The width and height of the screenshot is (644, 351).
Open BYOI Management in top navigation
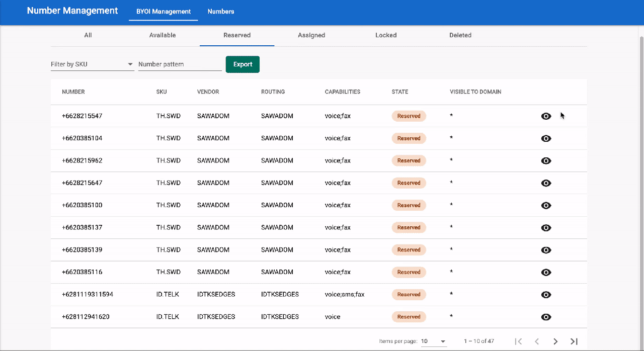point(164,12)
